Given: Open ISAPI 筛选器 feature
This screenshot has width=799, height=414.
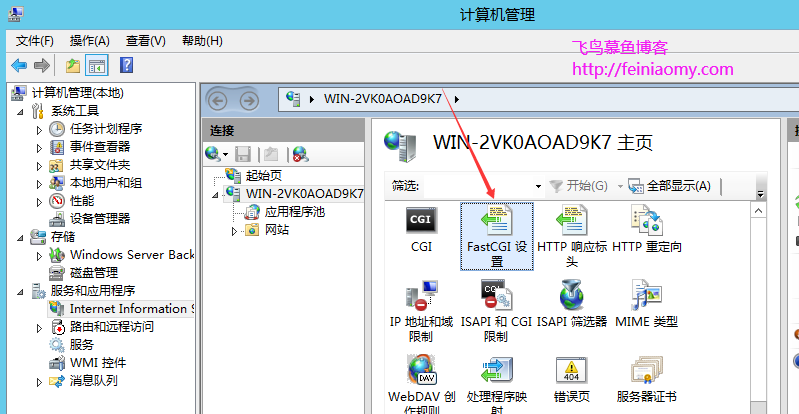Looking at the screenshot, I should (x=572, y=304).
